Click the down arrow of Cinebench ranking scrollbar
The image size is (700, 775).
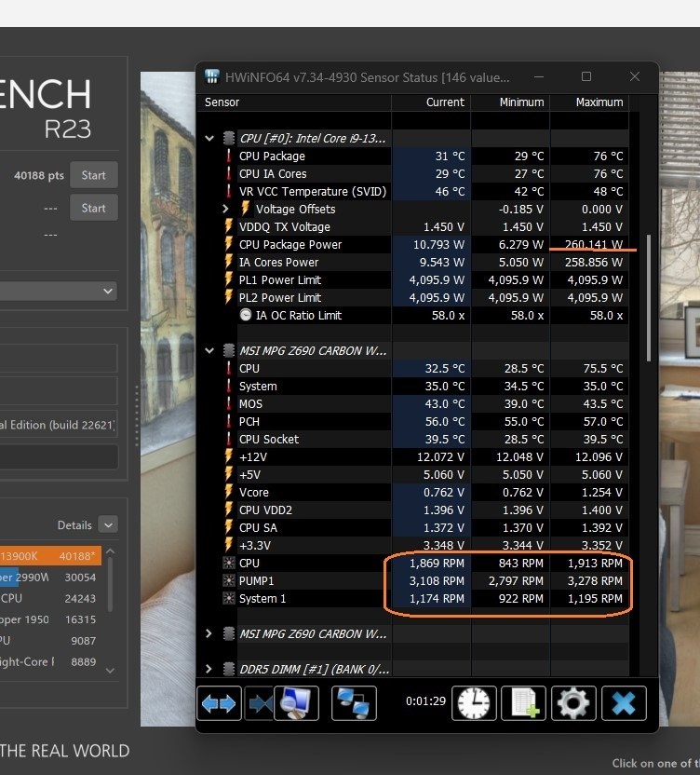(x=110, y=671)
